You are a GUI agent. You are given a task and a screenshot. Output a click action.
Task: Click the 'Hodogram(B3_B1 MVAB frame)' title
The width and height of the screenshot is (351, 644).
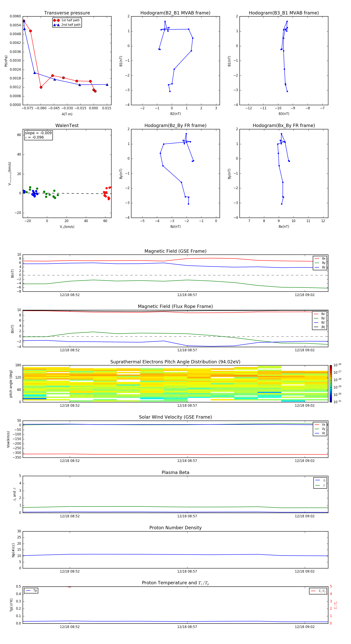point(284,13)
